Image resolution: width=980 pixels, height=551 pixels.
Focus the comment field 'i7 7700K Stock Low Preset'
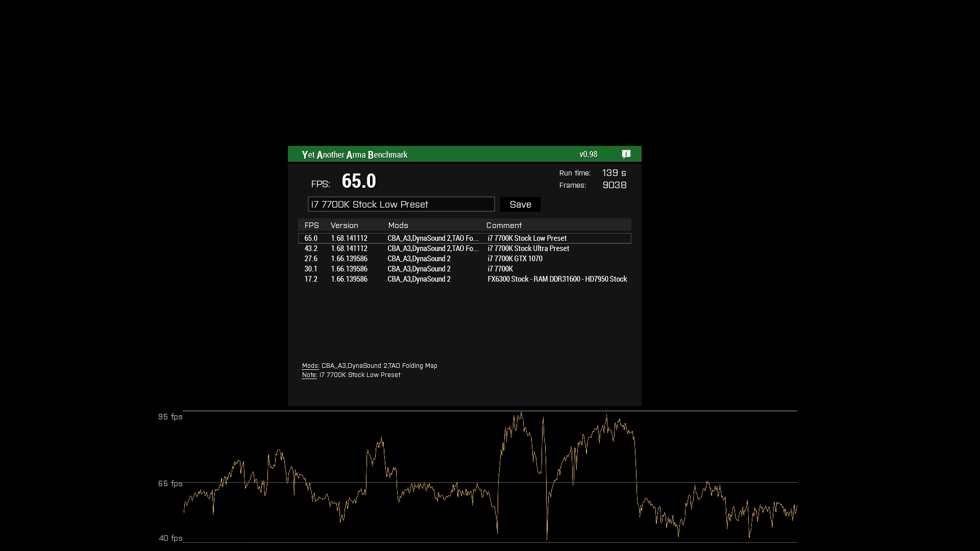401,204
